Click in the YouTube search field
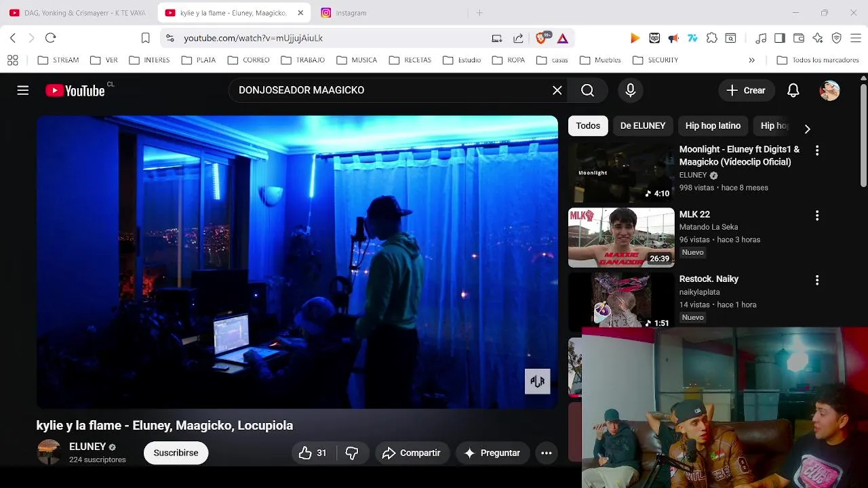The height and width of the screenshot is (488, 868). (390, 90)
